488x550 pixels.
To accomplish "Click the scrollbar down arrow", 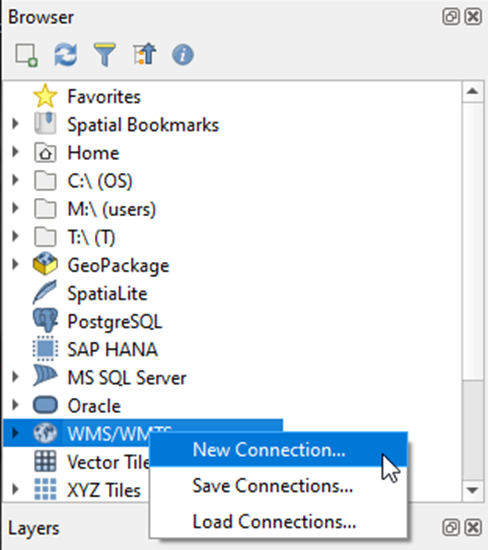I will pos(473,490).
